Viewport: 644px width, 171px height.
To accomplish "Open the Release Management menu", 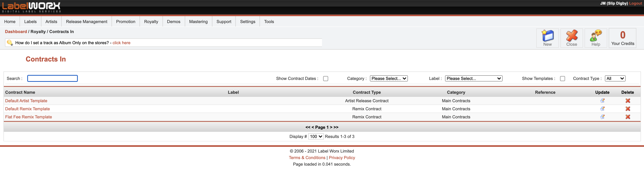I will click(x=86, y=22).
